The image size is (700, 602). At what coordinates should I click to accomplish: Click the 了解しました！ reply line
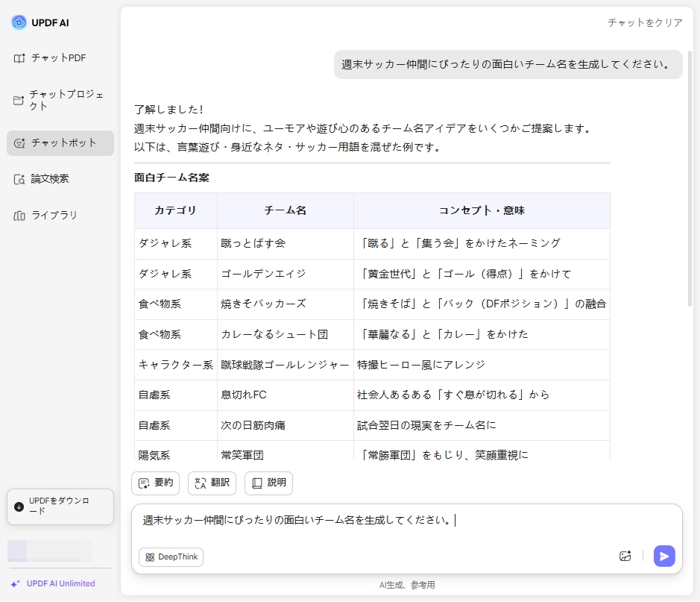click(170, 110)
